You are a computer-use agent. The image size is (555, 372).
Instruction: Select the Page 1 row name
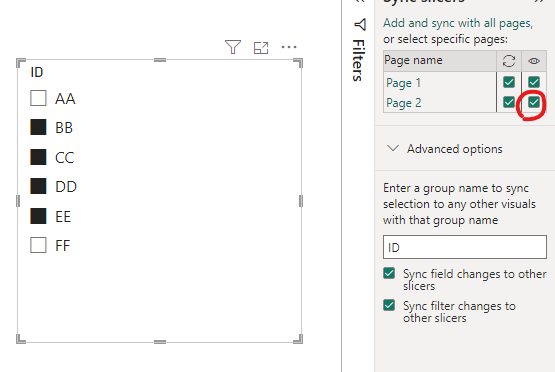[x=403, y=83]
